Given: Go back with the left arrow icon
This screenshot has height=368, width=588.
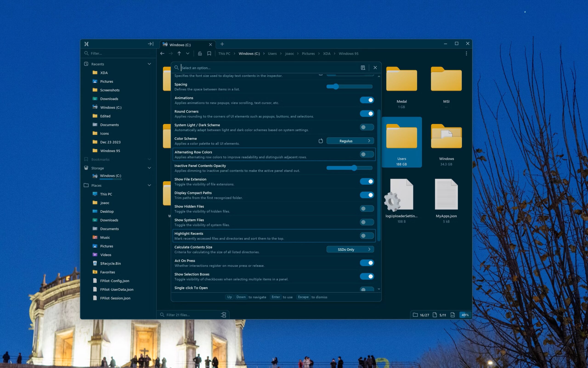Looking at the screenshot, I should point(162,54).
